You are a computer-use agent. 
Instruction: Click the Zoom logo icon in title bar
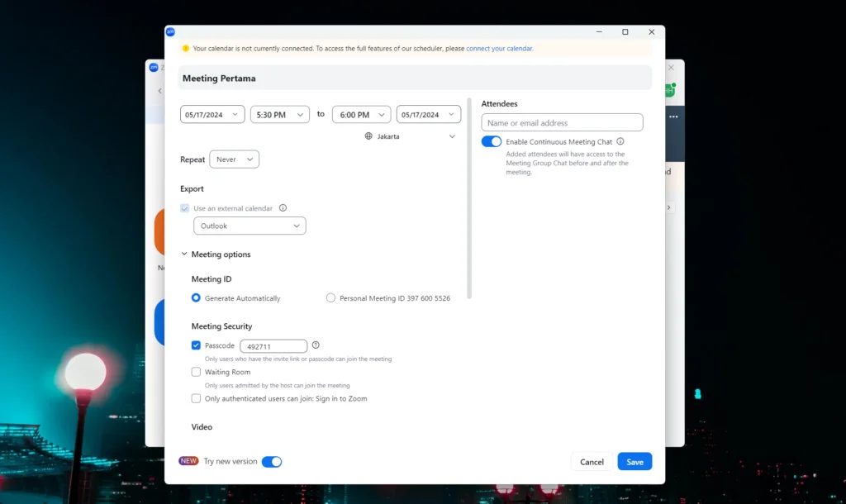point(170,31)
